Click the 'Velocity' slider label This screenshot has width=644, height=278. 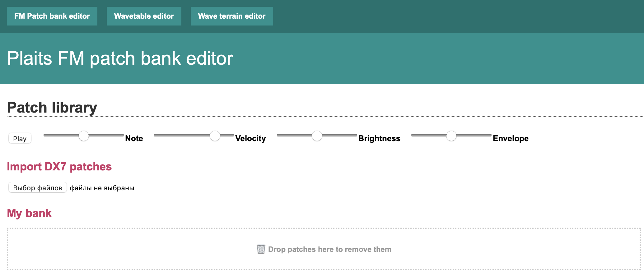250,138
